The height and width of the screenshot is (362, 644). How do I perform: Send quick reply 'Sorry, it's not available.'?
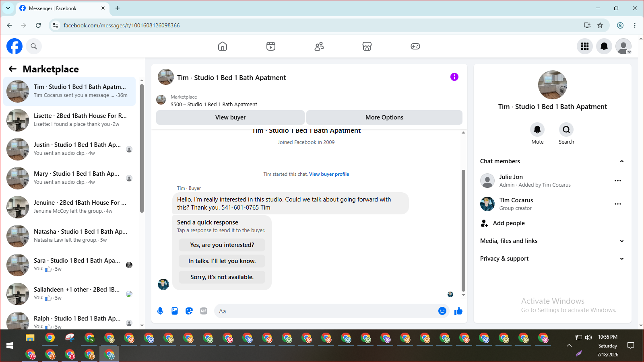coord(222,277)
